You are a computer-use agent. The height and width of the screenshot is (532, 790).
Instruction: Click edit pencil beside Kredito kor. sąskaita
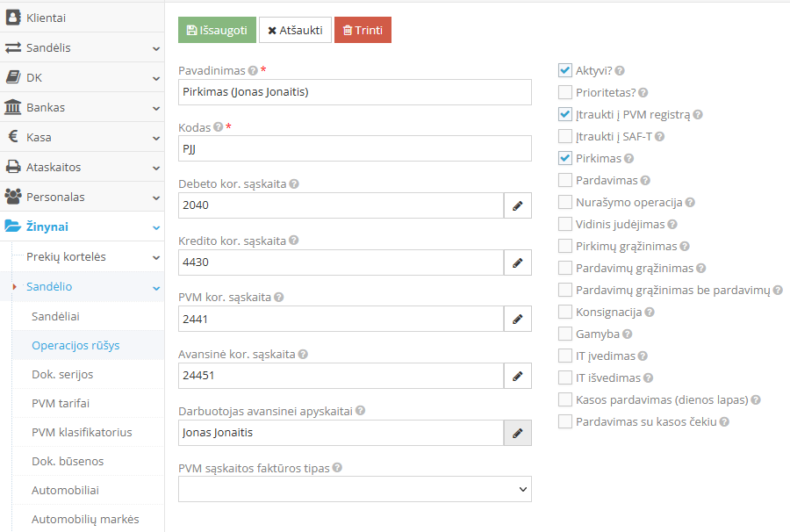[517, 262]
